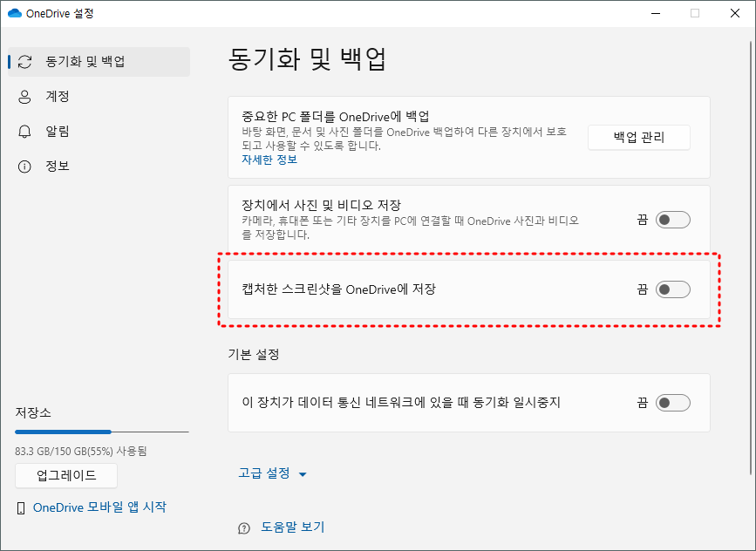756x551 pixels.
Task: Click the person icon beside 계정
Action: (x=24, y=97)
